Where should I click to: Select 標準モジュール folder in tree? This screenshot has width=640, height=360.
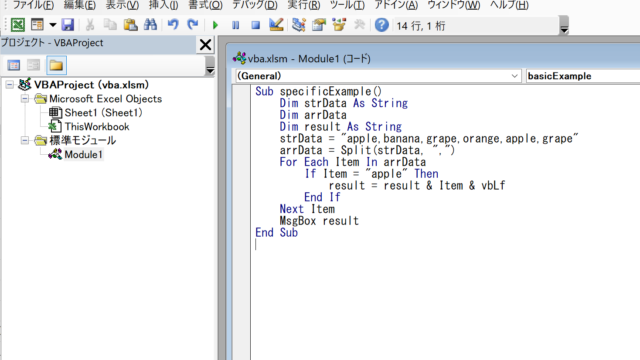(83, 140)
